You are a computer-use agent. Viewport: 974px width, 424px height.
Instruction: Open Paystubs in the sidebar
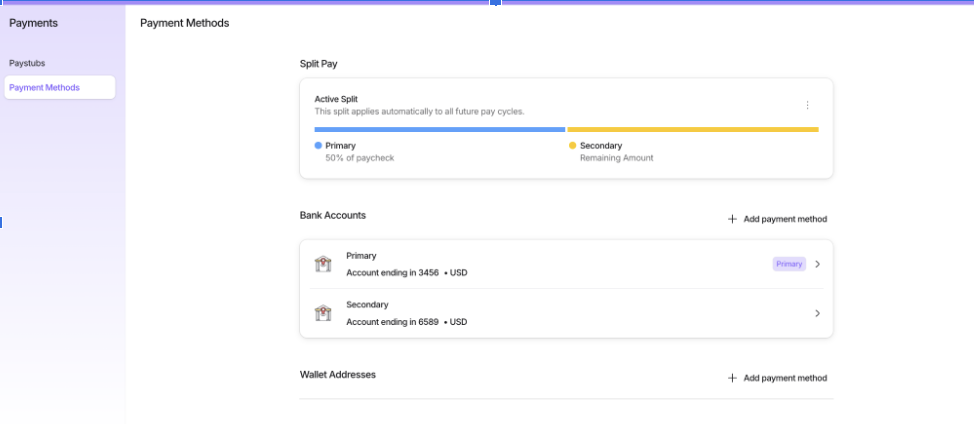[27, 63]
